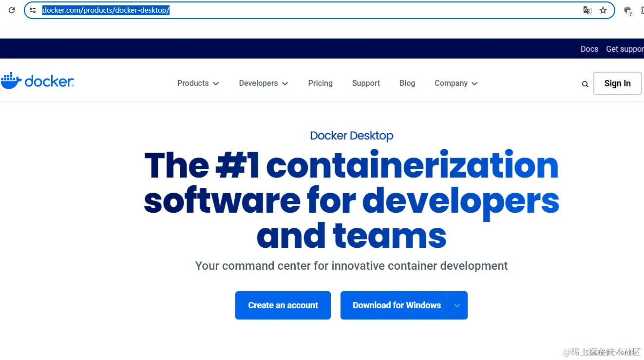
Task: Expand the Developers menu
Action: pos(264,83)
